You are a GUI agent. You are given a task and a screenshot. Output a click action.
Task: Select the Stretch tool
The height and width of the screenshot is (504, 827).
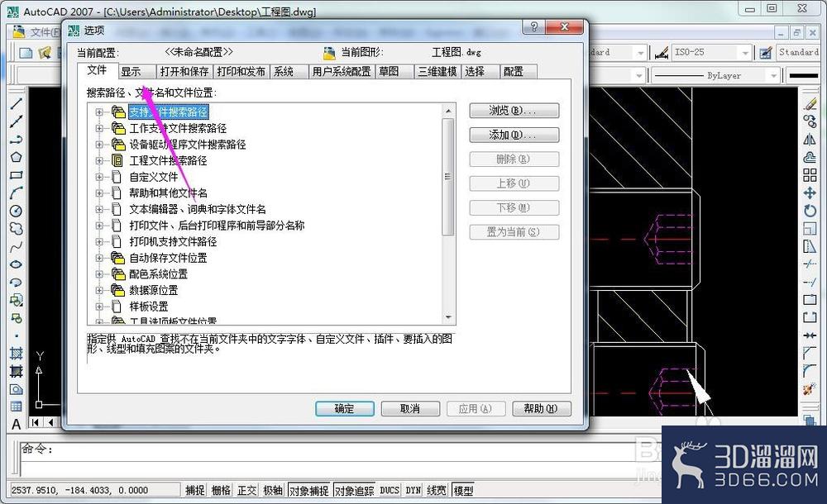810,246
